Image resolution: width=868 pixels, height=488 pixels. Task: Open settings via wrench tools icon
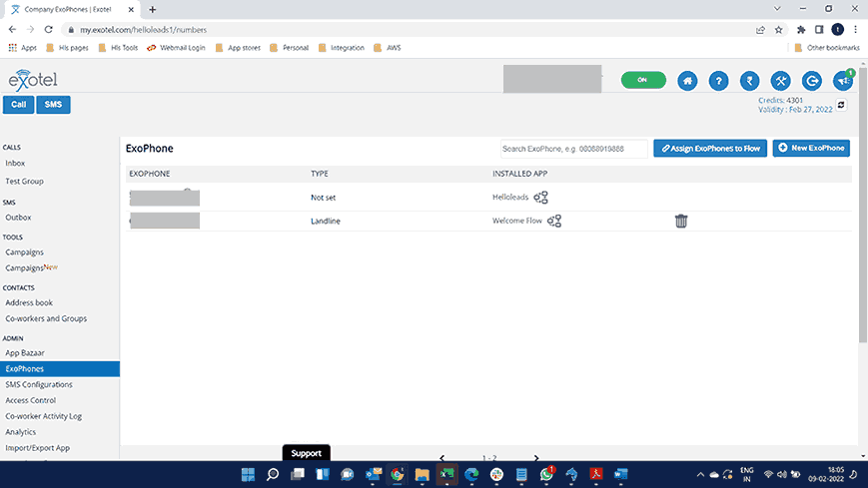pos(780,81)
